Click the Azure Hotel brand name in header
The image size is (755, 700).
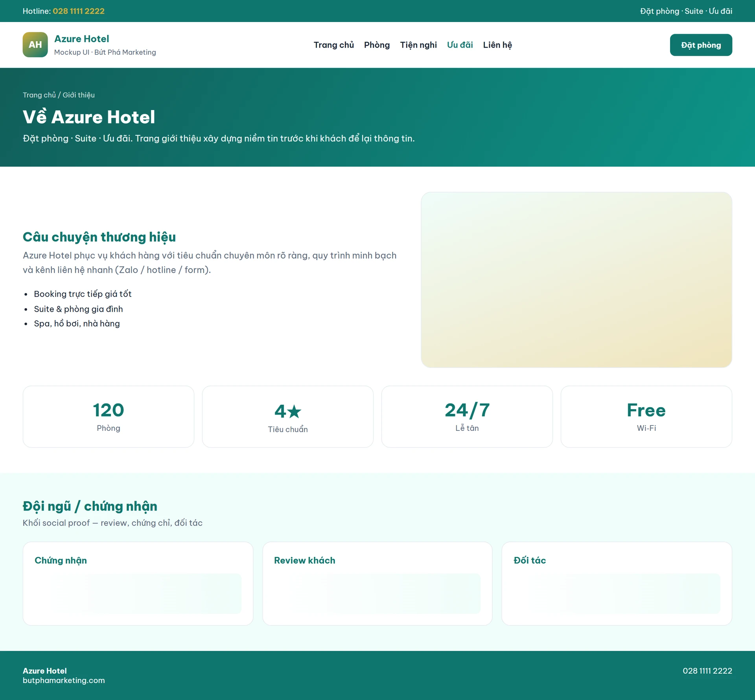tap(82, 39)
